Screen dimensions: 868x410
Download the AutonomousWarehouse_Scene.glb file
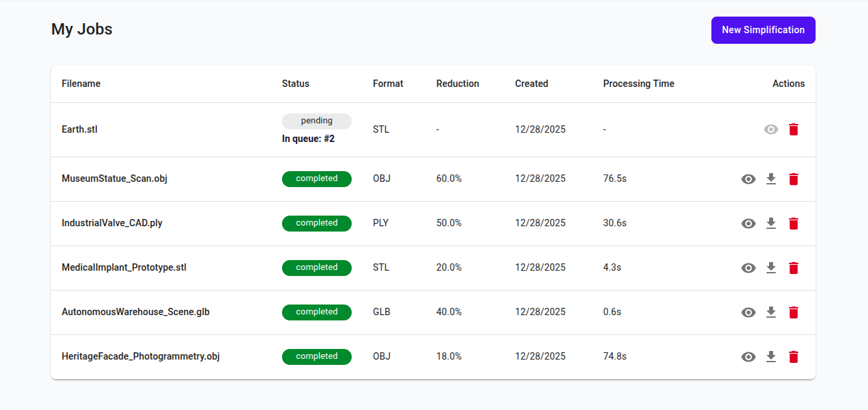(771, 312)
